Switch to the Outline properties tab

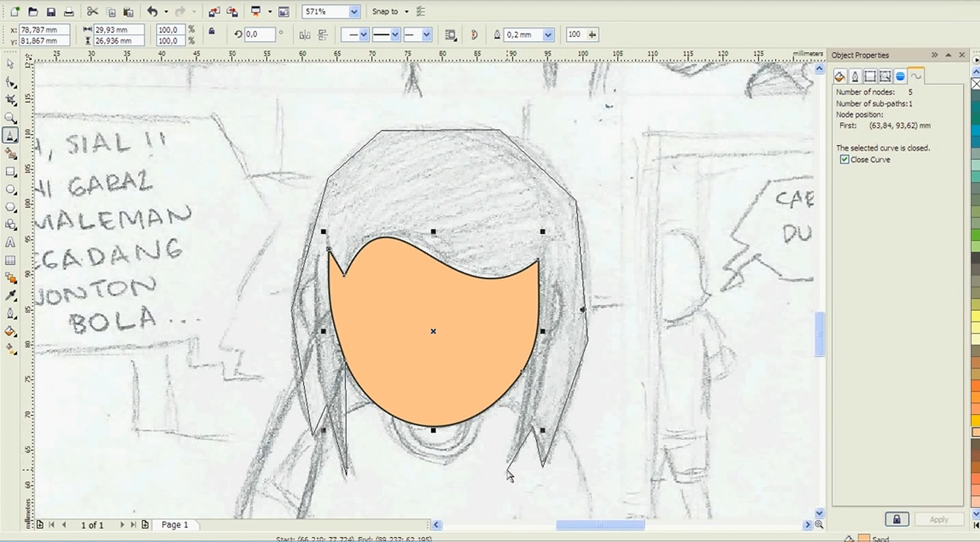click(855, 76)
